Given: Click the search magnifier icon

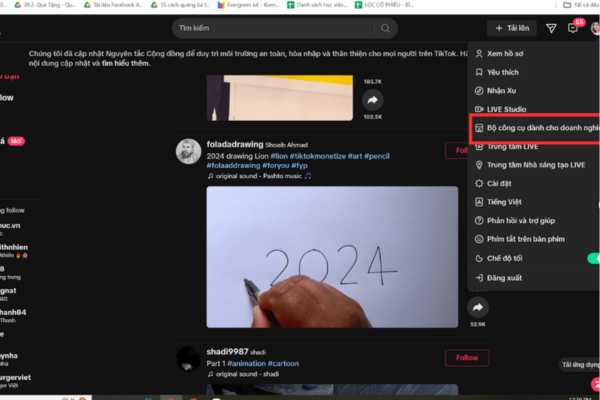Looking at the screenshot, I should [x=385, y=28].
